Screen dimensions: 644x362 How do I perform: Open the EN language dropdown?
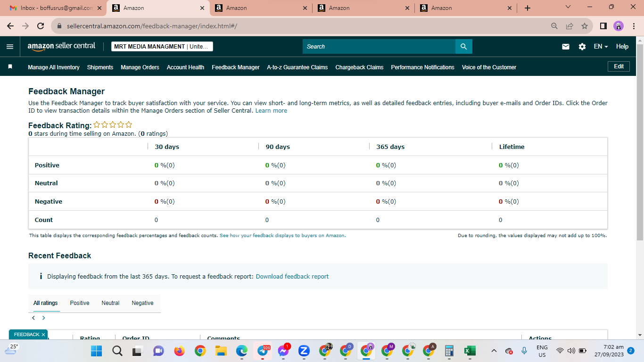[x=601, y=47]
